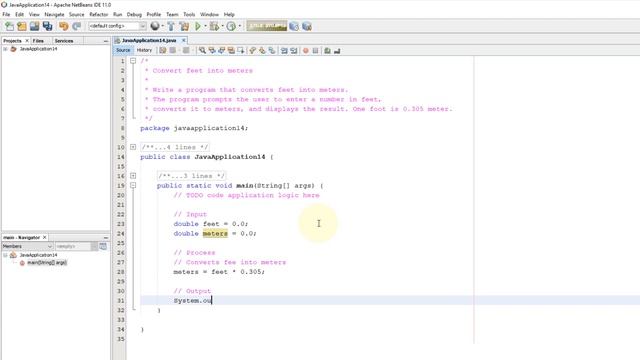640x360 pixels.
Task: Click the Uncomment icon in editor toolbar
Action: (x=337, y=51)
